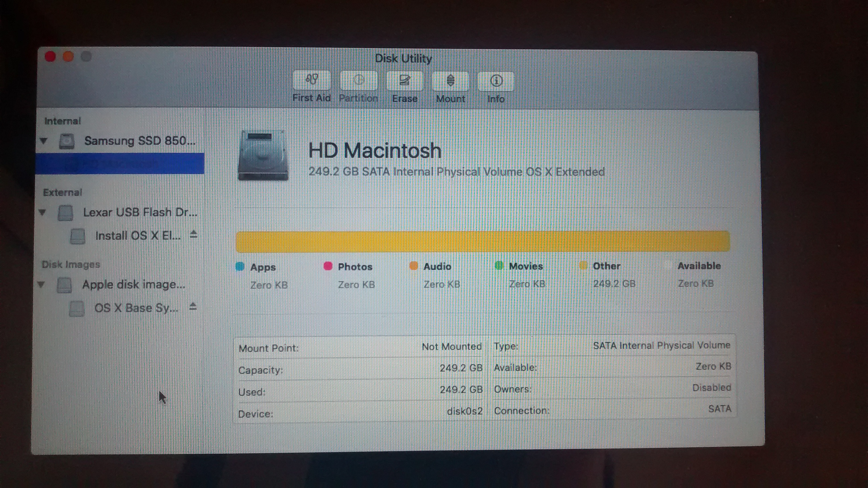Screen dimensions: 868x488
Task: Collapse the Apple disk image triangle
Action: pyautogui.click(x=41, y=285)
